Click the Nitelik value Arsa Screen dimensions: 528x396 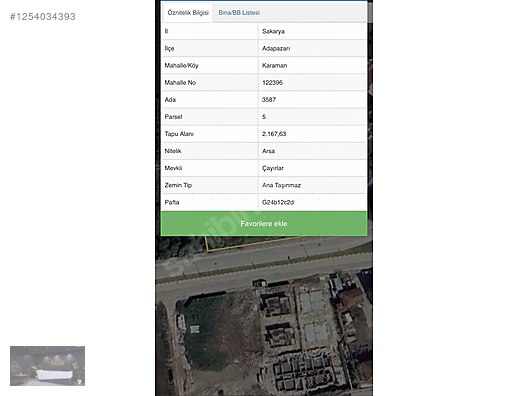(268, 151)
